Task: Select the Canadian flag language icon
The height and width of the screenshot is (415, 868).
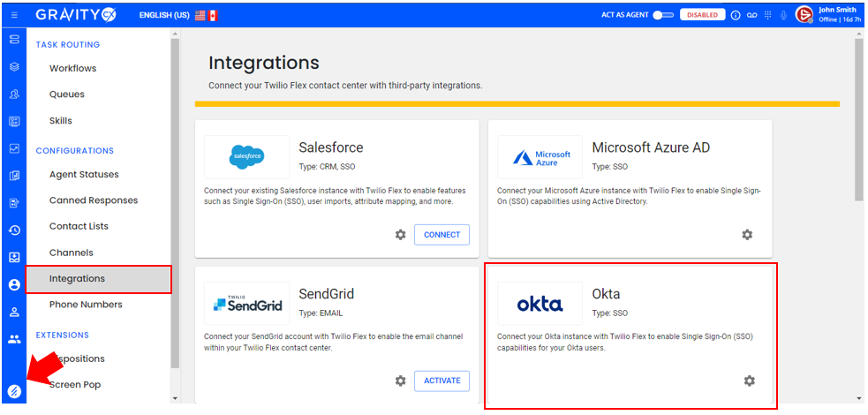Action: click(213, 16)
